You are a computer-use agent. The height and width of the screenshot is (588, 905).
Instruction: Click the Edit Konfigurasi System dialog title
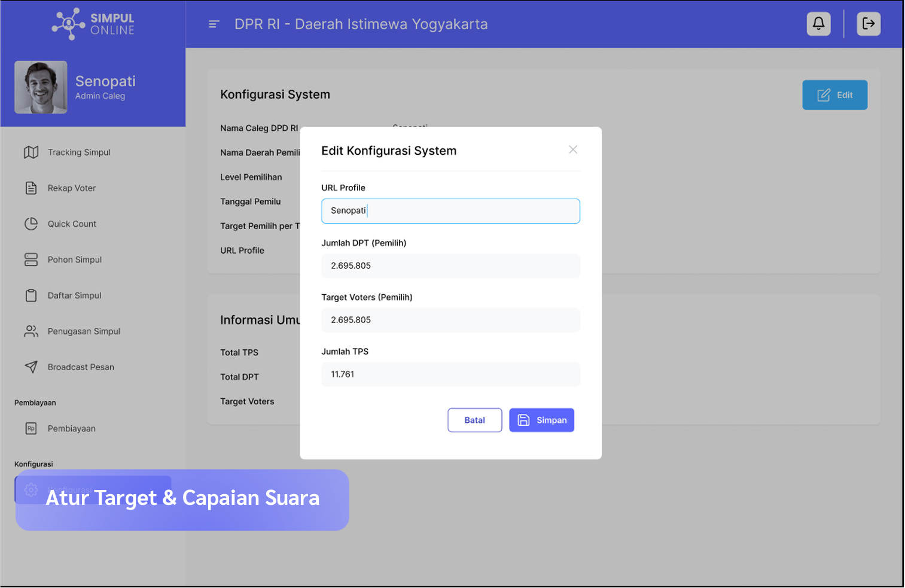389,151
